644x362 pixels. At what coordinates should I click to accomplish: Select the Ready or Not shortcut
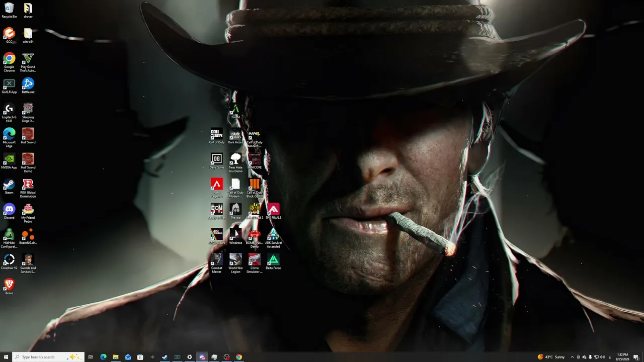point(216,212)
